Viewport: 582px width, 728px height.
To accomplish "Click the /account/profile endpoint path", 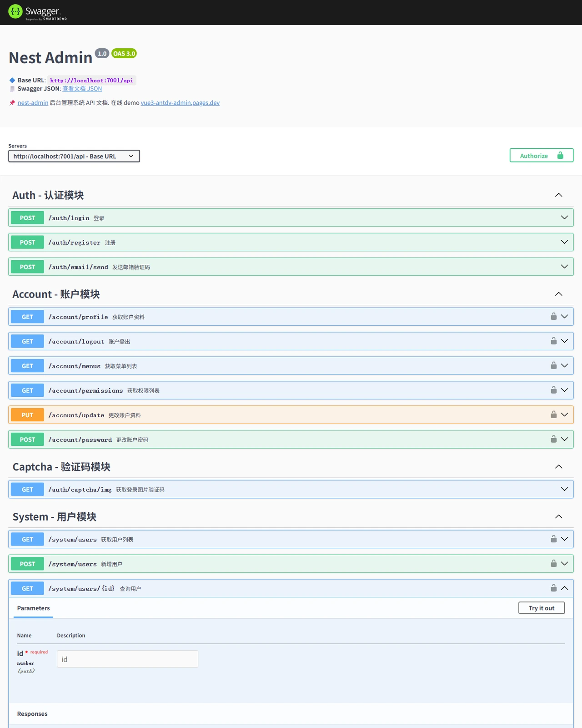I will tap(78, 317).
